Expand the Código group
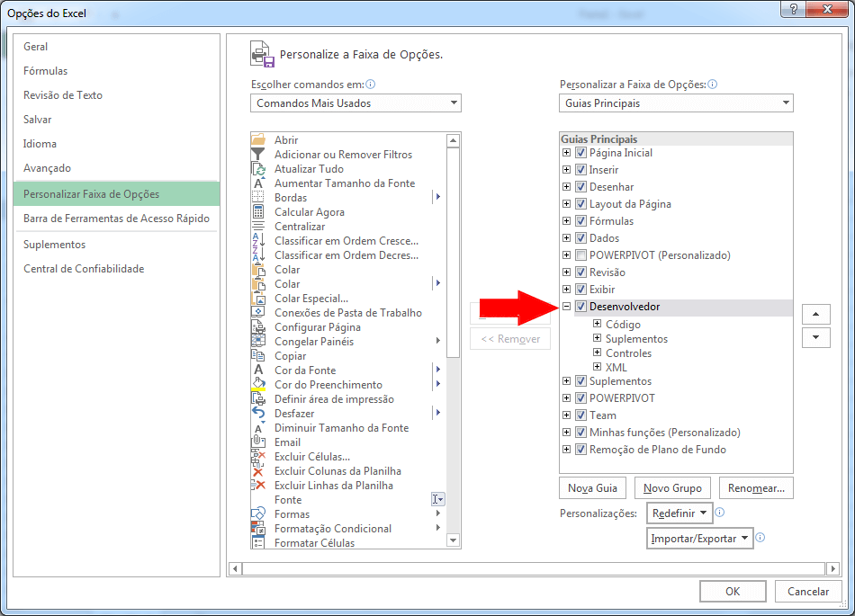Viewport: 855px width, 616px height. pos(597,324)
